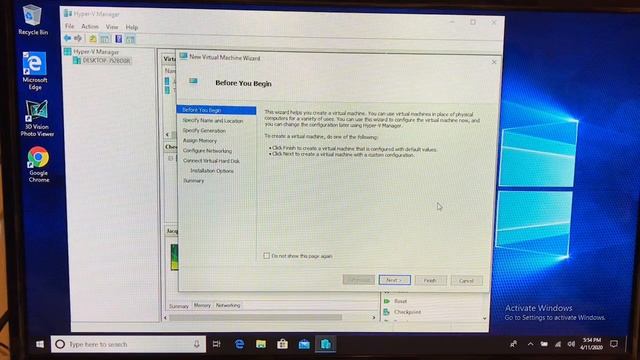Click the network tray icon
The width and height of the screenshot is (640, 360).
coord(558,344)
